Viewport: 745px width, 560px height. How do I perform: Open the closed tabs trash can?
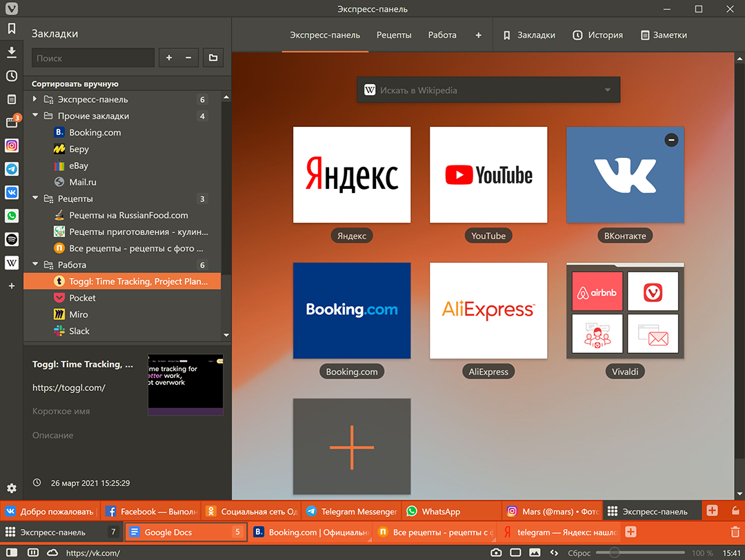point(735,532)
